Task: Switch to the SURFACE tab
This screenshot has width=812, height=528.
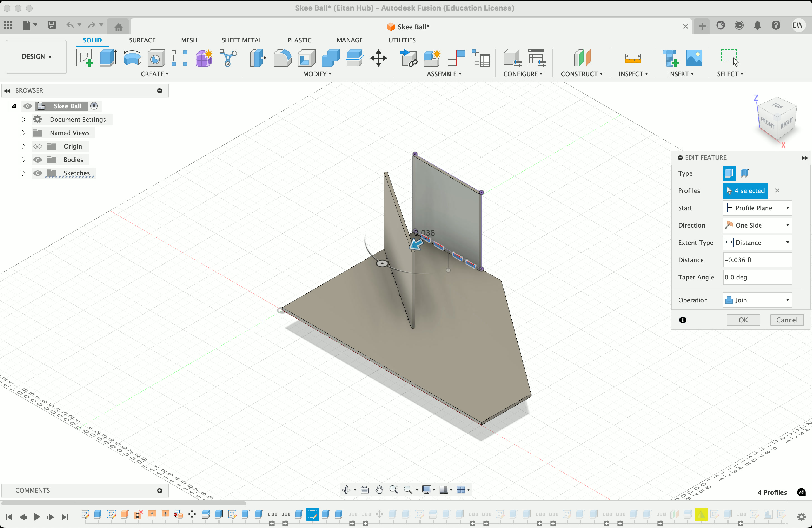Action: pos(142,40)
